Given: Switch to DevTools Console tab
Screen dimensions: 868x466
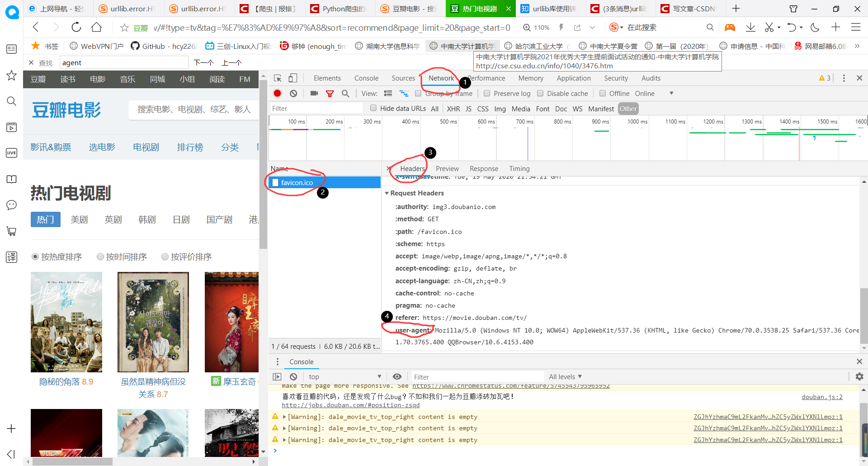Looking at the screenshot, I should pyautogui.click(x=366, y=78).
